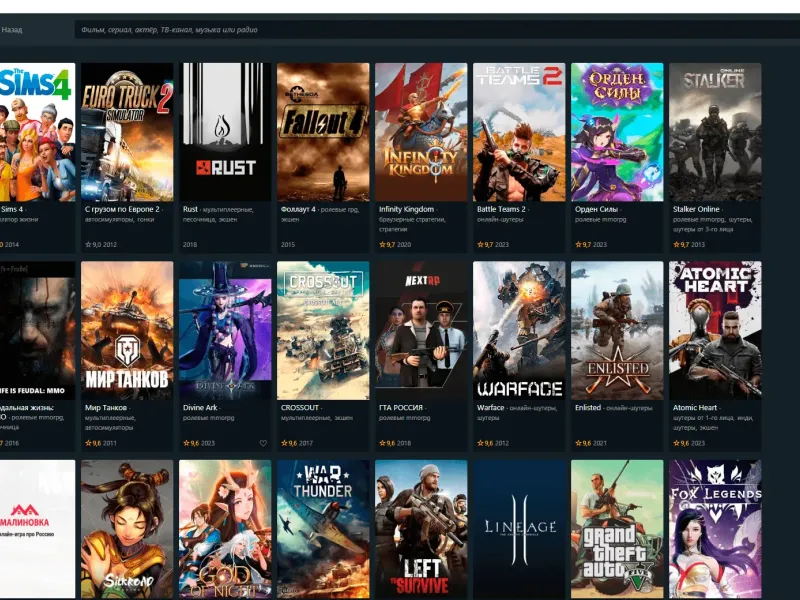Open the Мир Танков title link
The height and width of the screenshot is (600, 800).
point(106,408)
